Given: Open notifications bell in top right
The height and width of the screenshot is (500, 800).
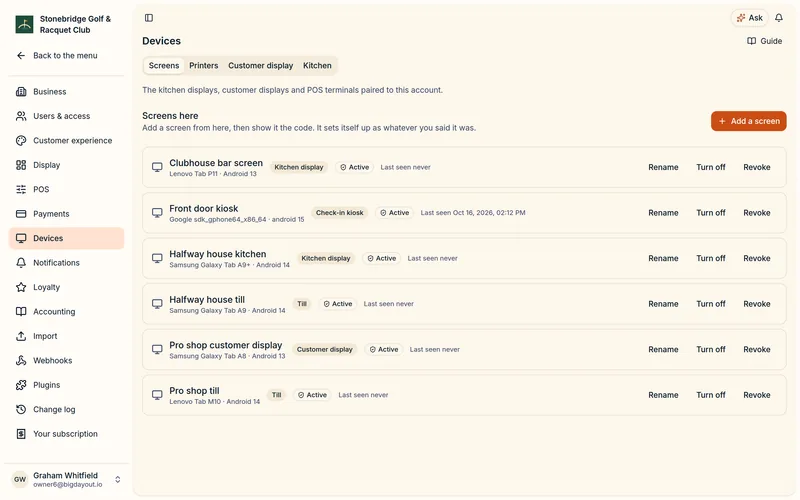Looking at the screenshot, I should (x=779, y=18).
